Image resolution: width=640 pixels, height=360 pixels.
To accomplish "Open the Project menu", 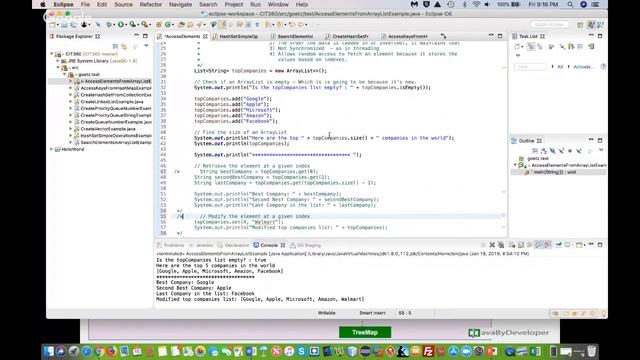I will coord(234,4).
